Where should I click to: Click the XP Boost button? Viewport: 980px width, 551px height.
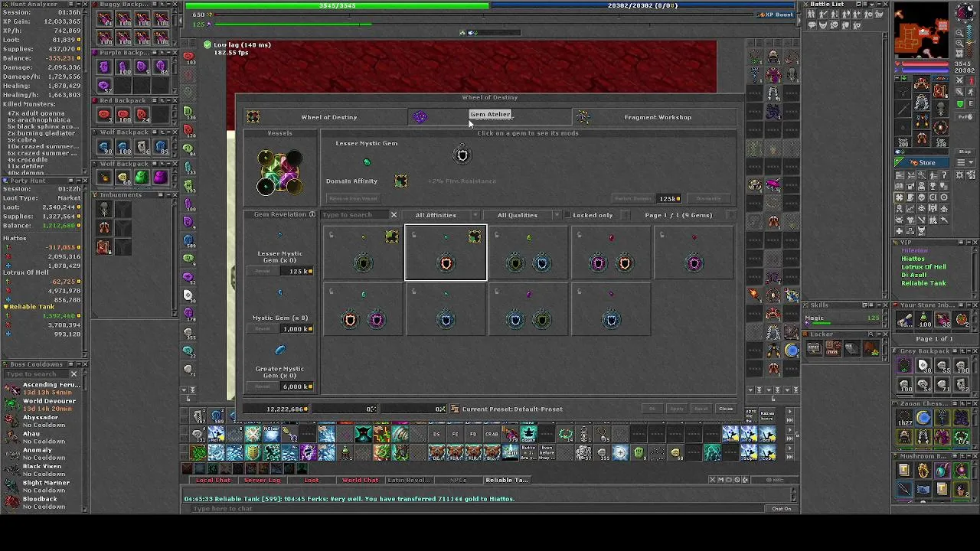[775, 15]
